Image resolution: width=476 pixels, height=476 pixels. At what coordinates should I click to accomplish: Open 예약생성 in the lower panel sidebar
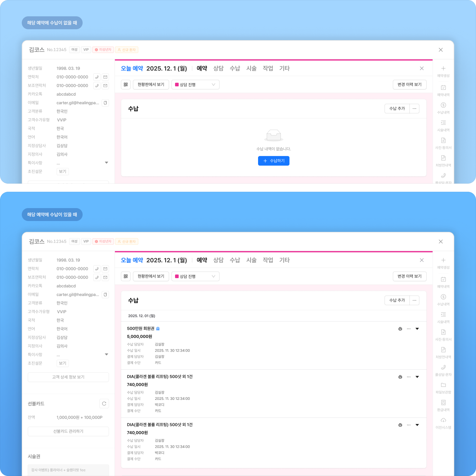(443, 263)
